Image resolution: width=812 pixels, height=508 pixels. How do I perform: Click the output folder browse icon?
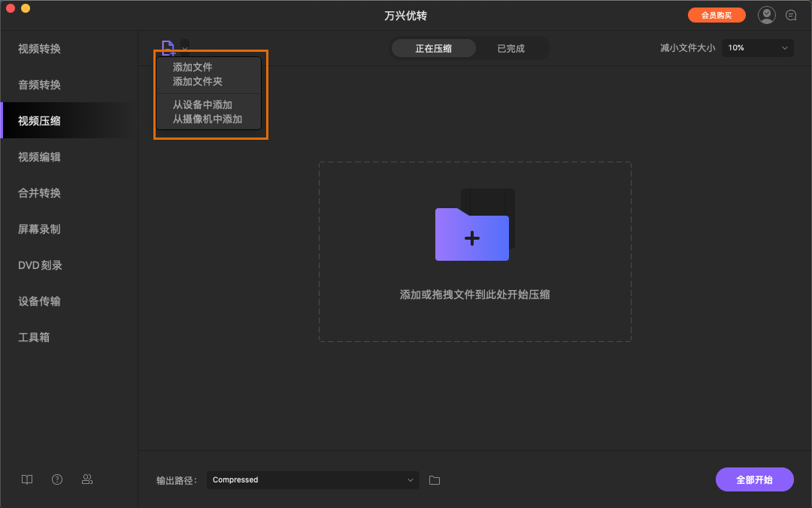click(x=435, y=479)
